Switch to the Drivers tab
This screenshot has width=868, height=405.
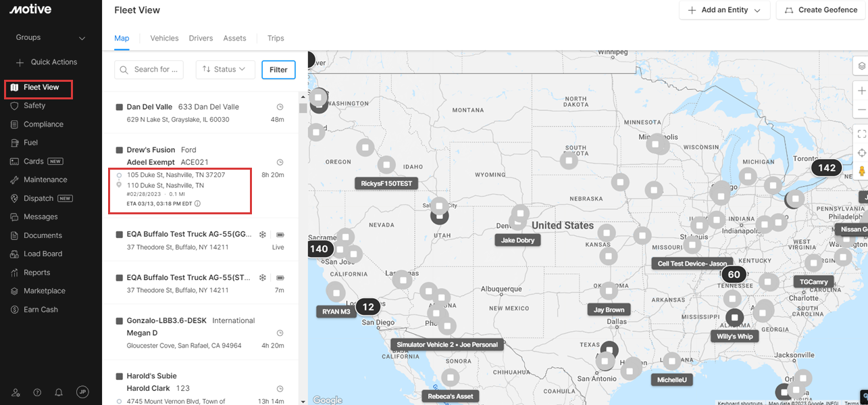tap(201, 39)
